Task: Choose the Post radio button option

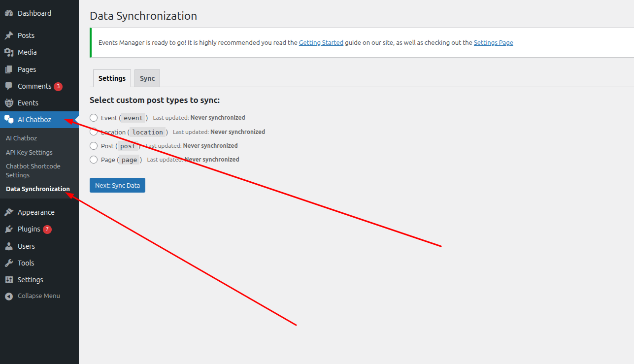Action: [x=94, y=146]
